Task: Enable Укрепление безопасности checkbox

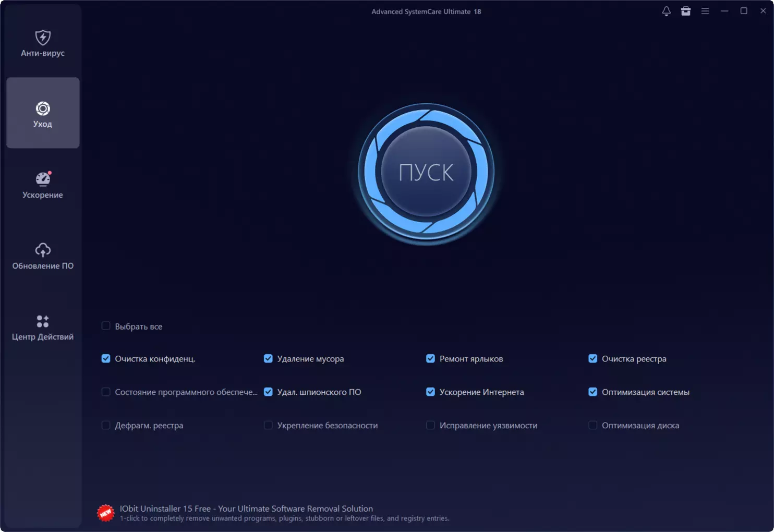Action: 268,425
